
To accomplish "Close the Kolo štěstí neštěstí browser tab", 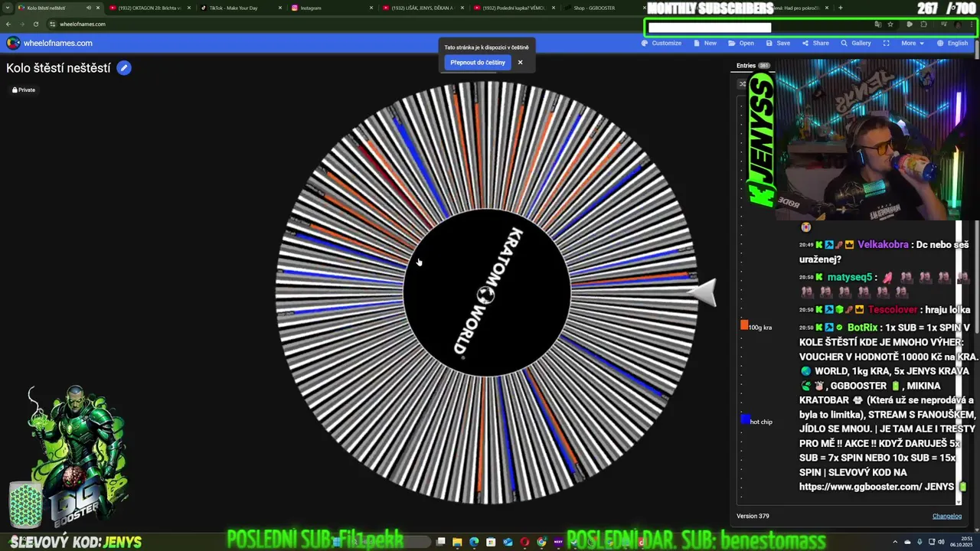I will point(98,8).
